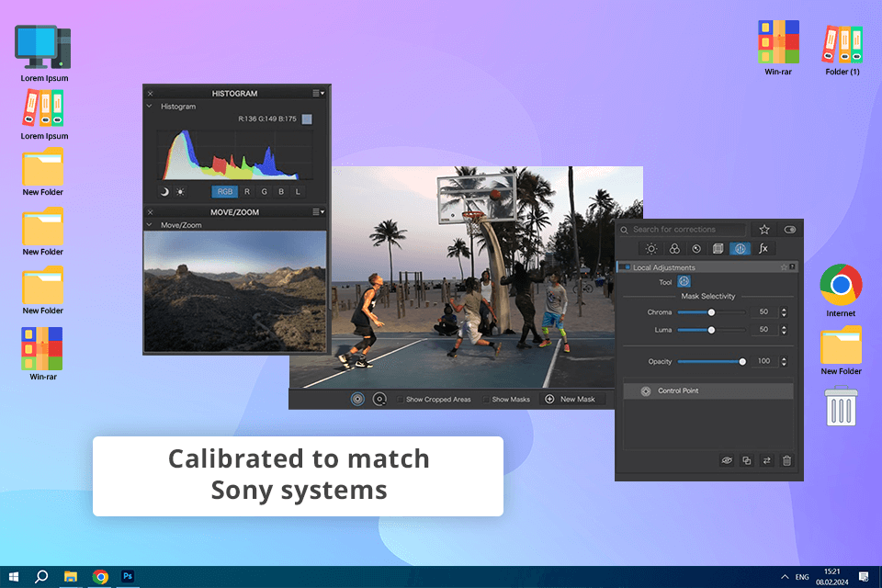Select the G histogram channel
882x588 pixels.
coord(264,192)
